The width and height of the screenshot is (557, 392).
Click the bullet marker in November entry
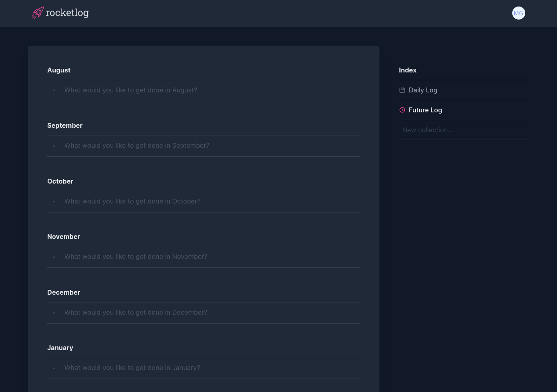click(x=54, y=257)
